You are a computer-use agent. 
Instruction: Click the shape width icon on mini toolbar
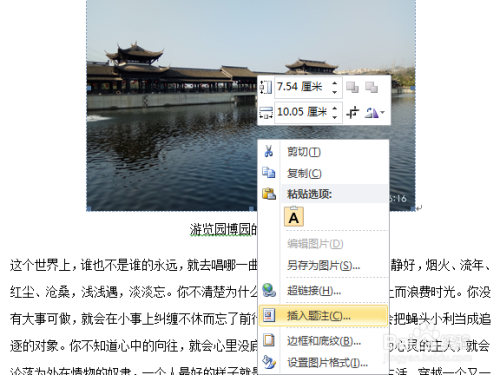[266, 112]
